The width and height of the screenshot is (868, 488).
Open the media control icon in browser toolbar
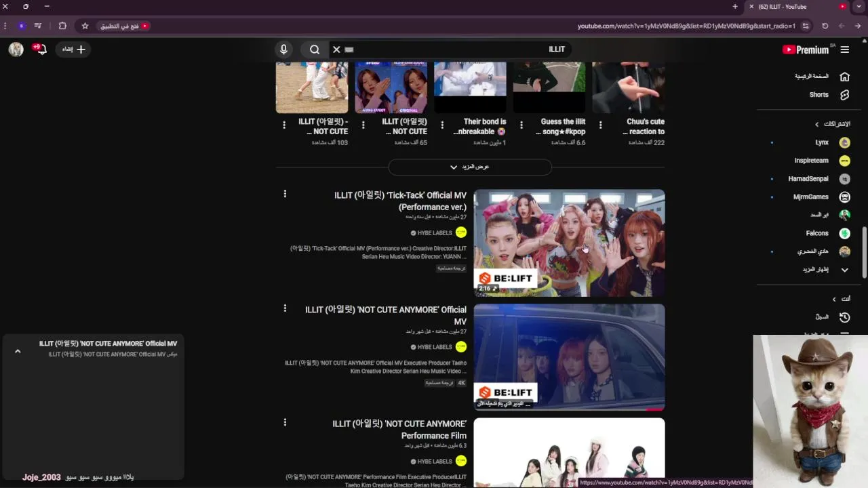click(x=38, y=26)
